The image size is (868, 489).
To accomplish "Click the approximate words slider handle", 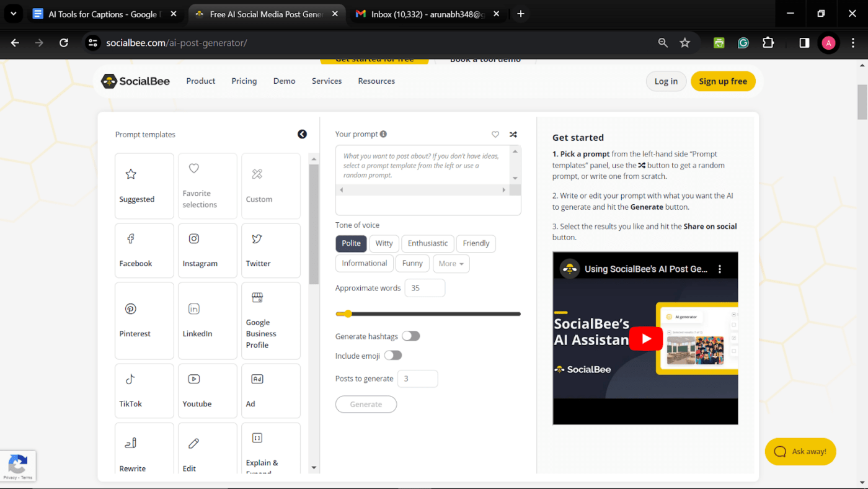I will coord(348,314).
